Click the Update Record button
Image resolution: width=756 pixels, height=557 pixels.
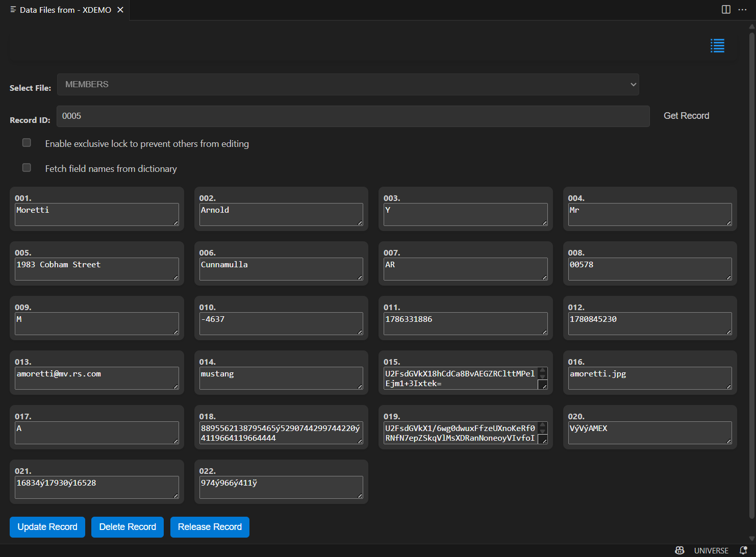pos(47,527)
